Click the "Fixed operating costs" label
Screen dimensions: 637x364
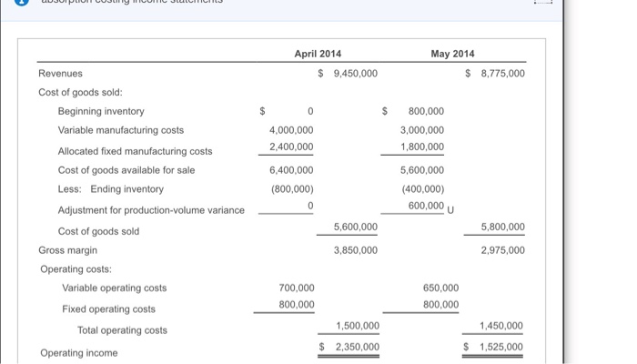(108, 309)
